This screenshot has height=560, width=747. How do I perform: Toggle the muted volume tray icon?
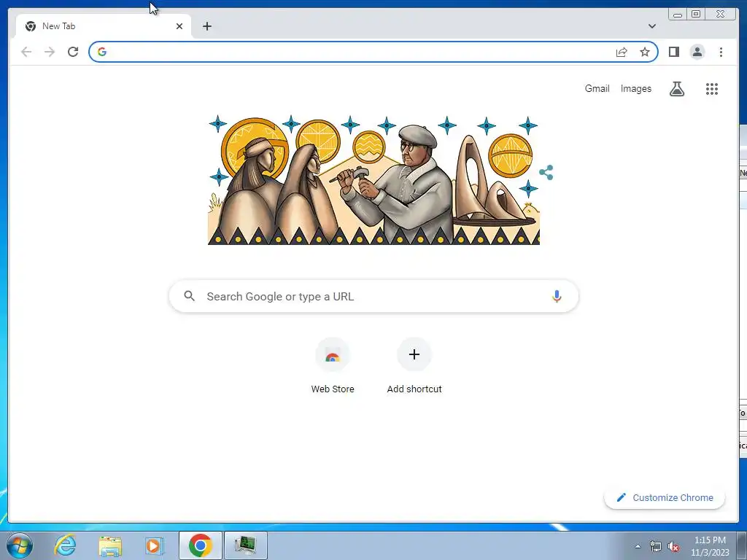673,546
